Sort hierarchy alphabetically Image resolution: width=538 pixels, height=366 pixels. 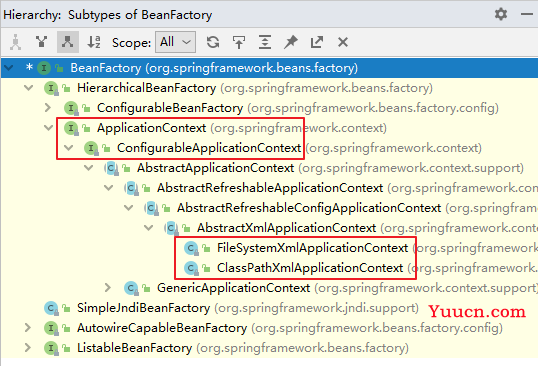[x=94, y=42]
